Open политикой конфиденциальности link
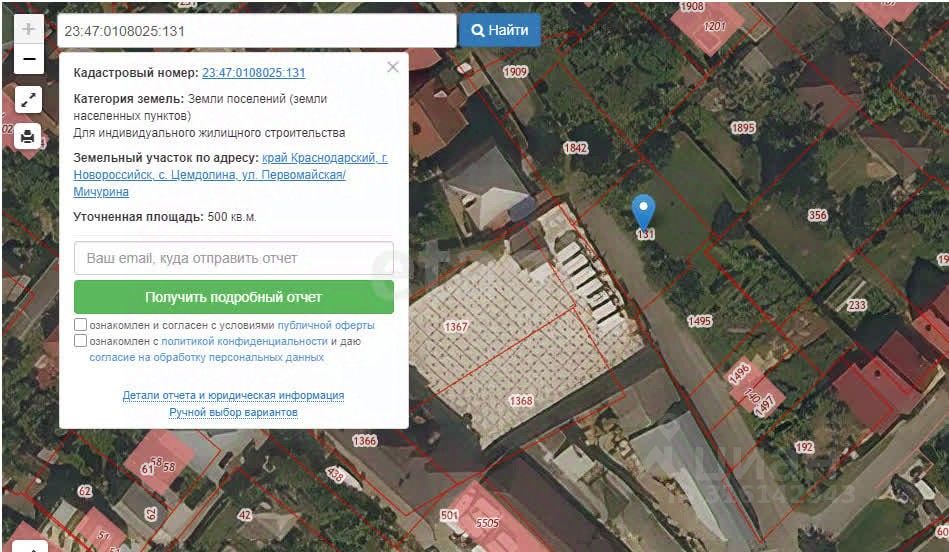The width and height of the screenshot is (949, 552). 244,341
